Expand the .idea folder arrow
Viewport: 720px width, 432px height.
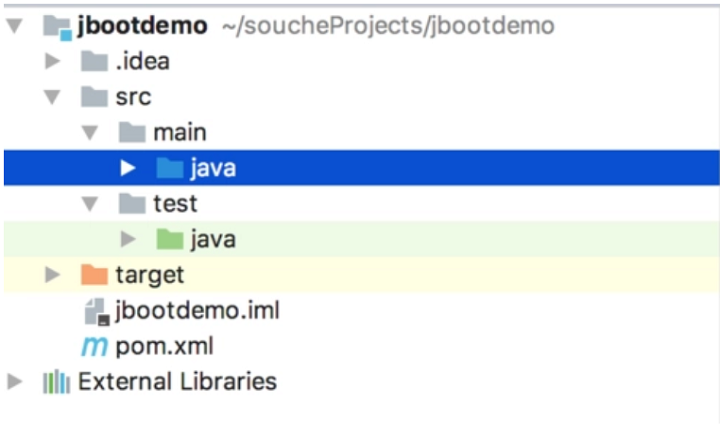click(52, 61)
